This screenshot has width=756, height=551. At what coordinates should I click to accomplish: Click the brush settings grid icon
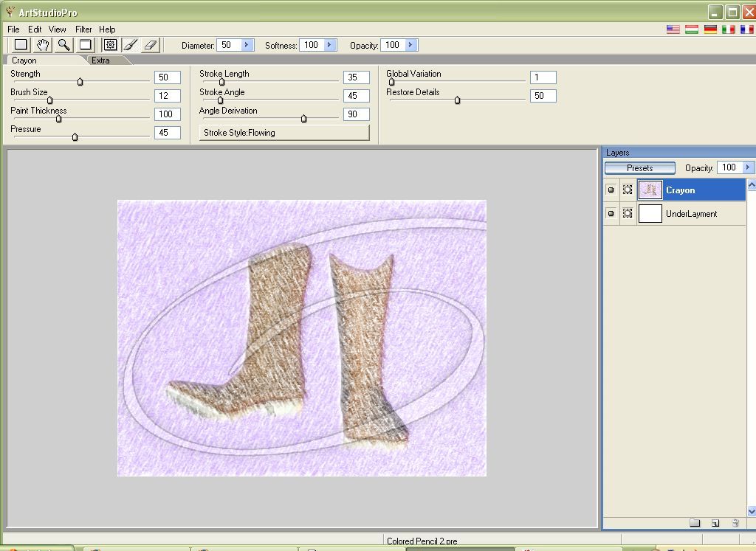click(109, 45)
